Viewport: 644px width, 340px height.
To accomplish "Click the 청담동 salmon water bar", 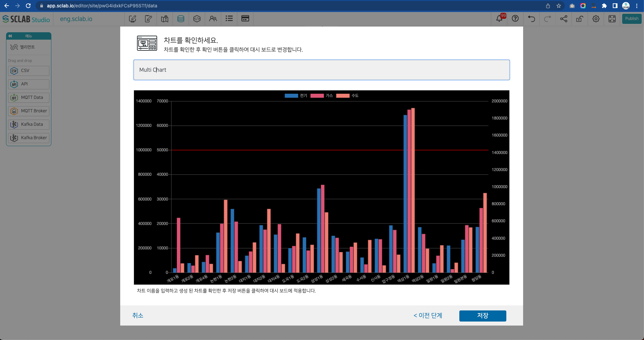I will tap(485, 233).
